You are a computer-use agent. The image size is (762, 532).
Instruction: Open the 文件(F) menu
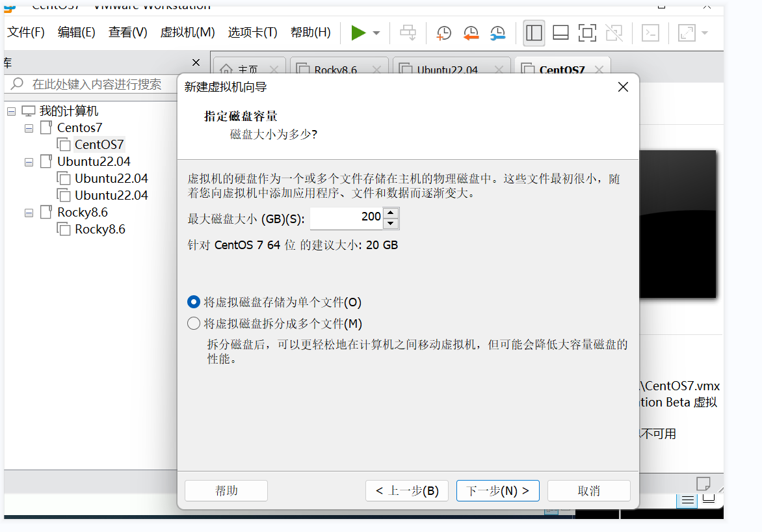[26, 32]
